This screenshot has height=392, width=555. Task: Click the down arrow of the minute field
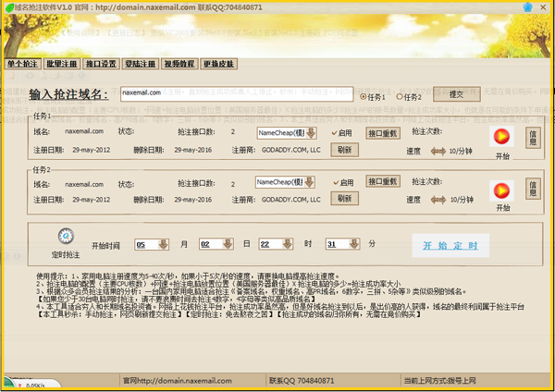(356, 245)
